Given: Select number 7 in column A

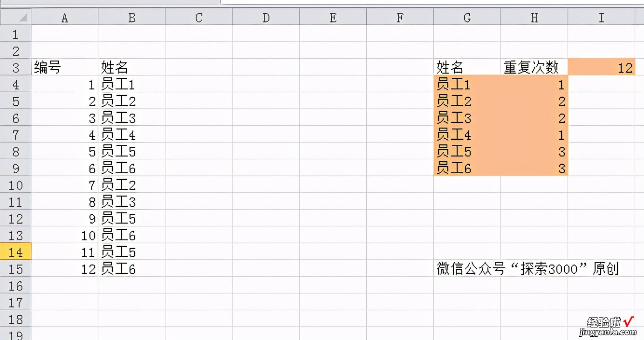Looking at the screenshot, I should pos(65,185).
